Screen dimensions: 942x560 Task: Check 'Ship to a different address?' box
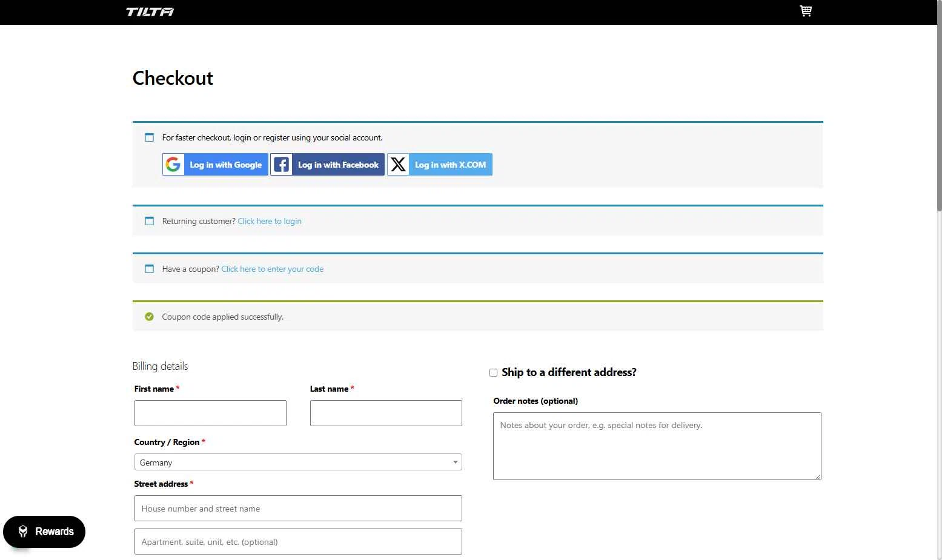[494, 373]
